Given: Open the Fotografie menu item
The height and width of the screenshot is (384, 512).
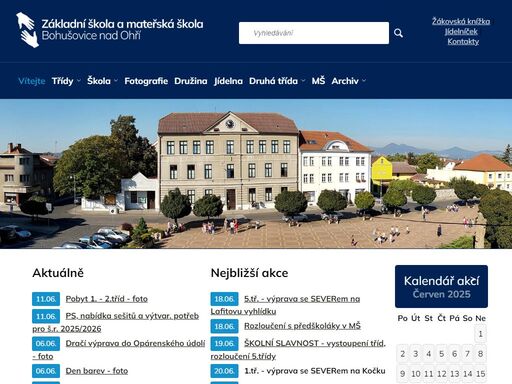Looking at the screenshot, I should tap(146, 81).
